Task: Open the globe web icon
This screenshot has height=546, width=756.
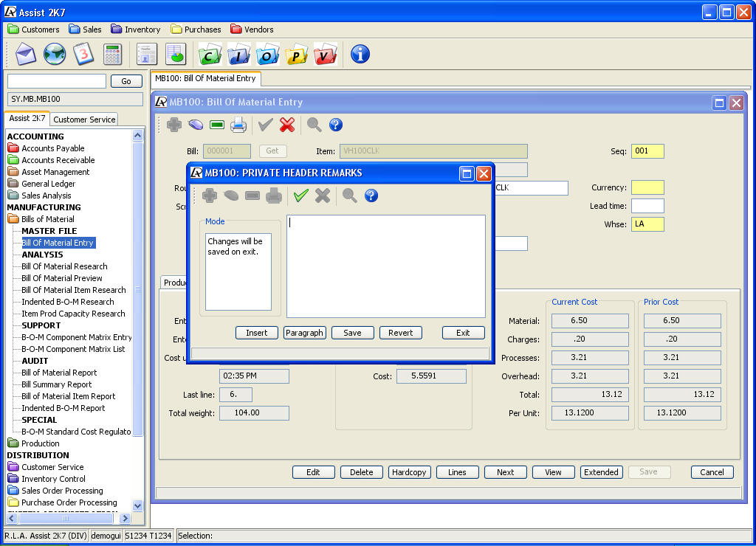Action: tap(55, 54)
